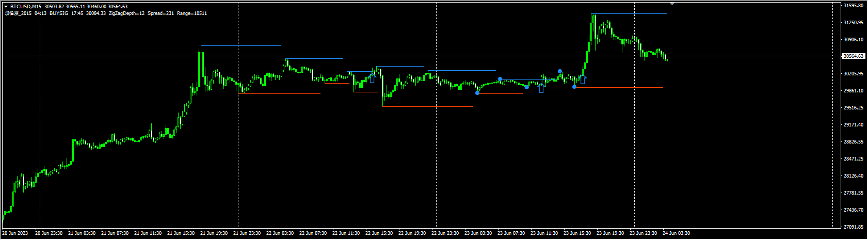Click price scale label 31250.95

(x=853, y=23)
